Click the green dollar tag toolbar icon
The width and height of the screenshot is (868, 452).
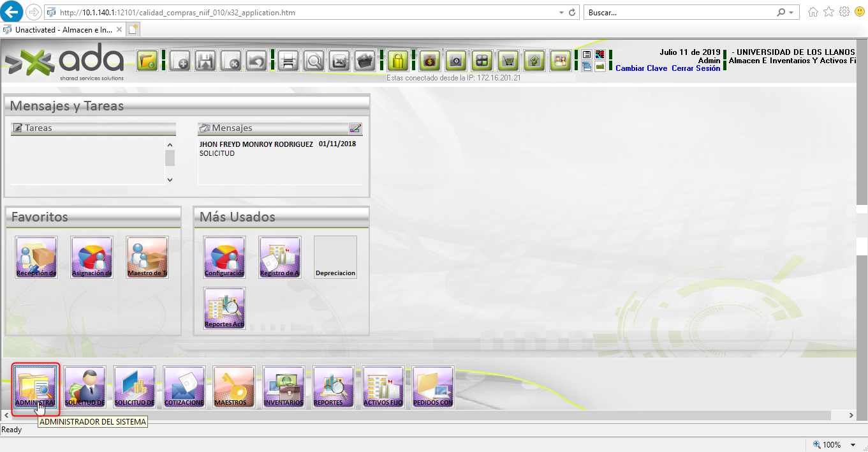pos(534,61)
